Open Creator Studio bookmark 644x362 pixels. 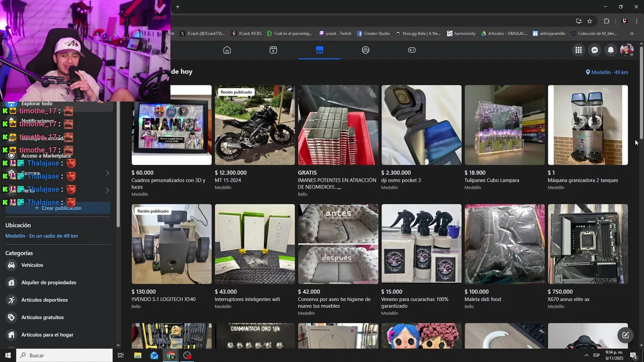pyautogui.click(x=373, y=34)
